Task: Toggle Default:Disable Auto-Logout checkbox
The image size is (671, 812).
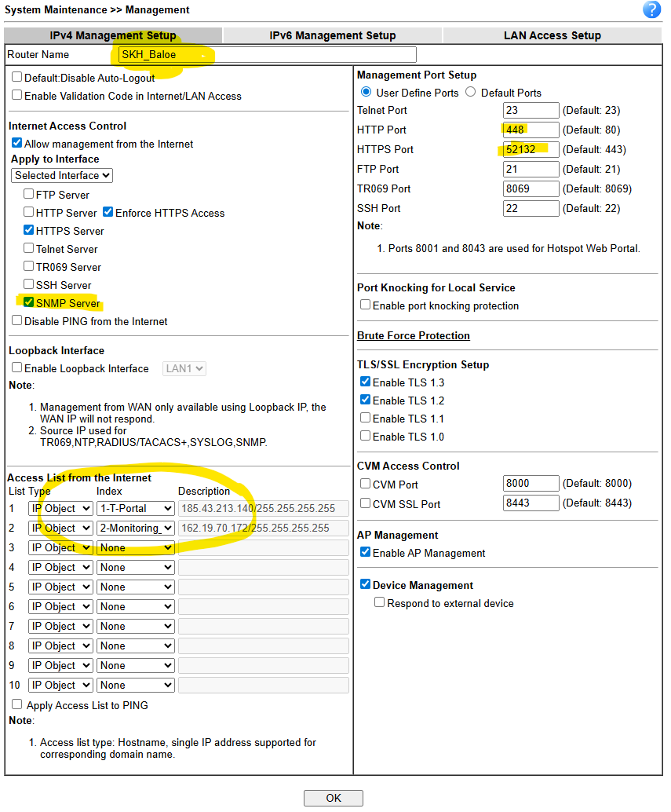Action: (x=17, y=77)
